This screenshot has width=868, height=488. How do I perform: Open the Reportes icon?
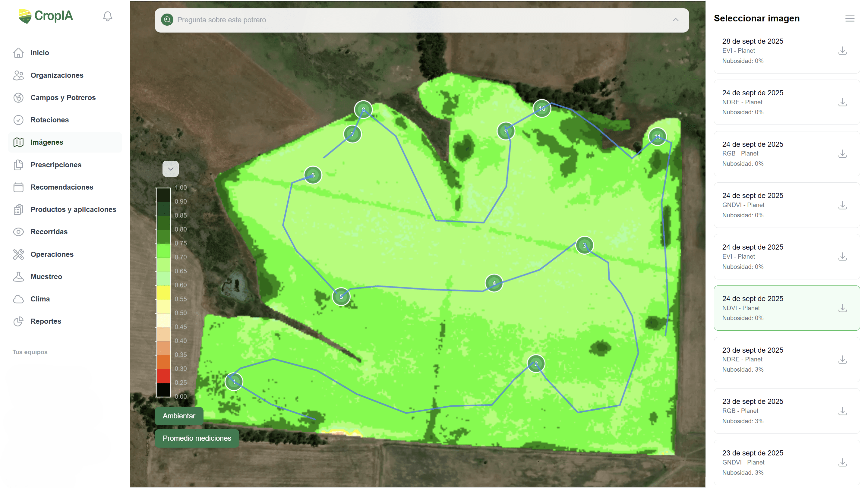click(18, 321)
